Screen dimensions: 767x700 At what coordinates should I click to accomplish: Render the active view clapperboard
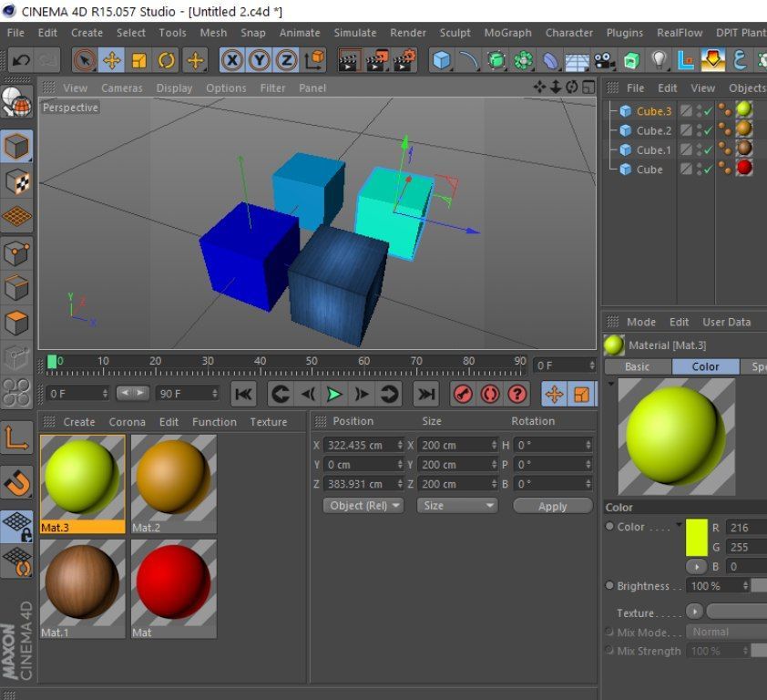pyautogui.click(x=350, y=60)
